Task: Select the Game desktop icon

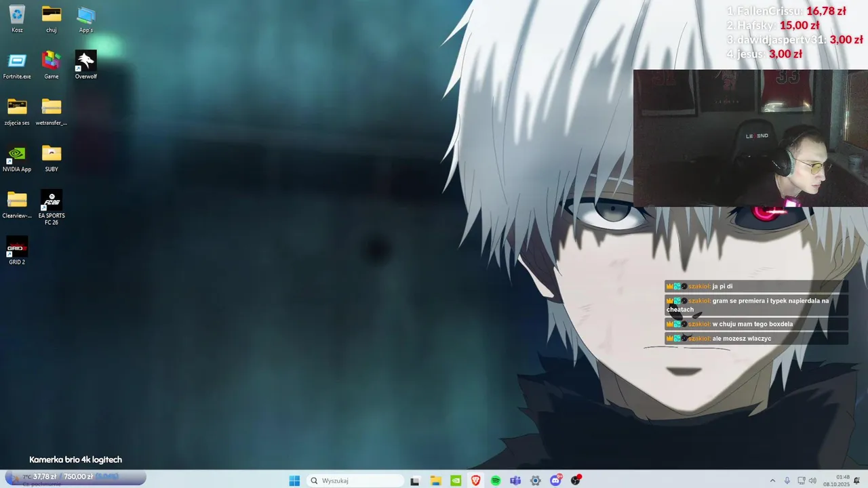Action: point(52,65)
